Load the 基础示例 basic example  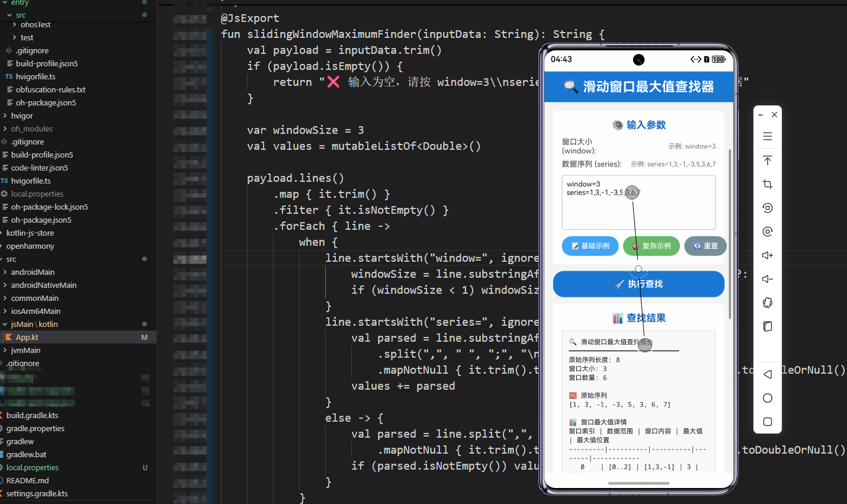590,246
